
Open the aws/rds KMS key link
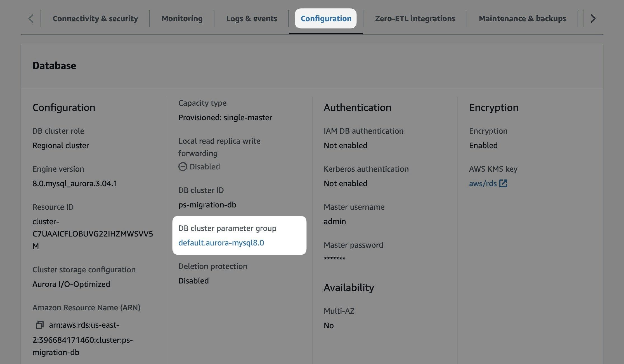click(x=483, y=183)
